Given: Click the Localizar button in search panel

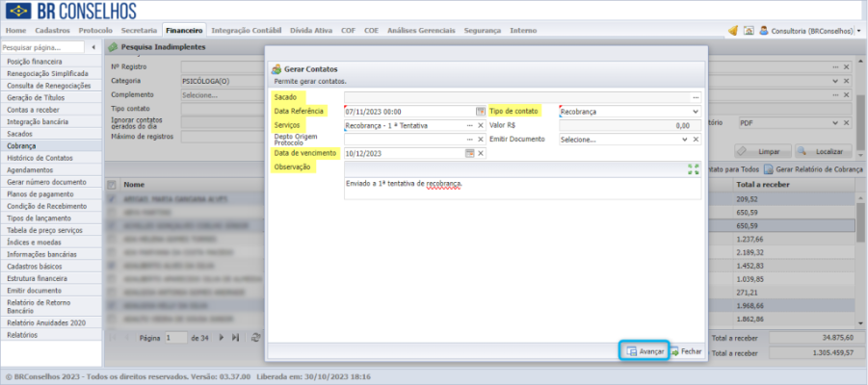Looking at the screenshot, I should [823, 151].
